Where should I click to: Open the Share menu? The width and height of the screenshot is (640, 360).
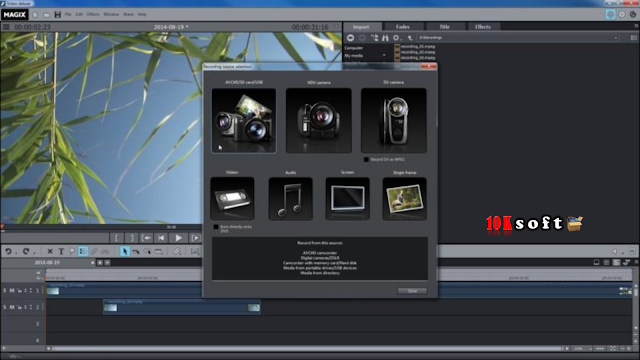click(128, 14)
